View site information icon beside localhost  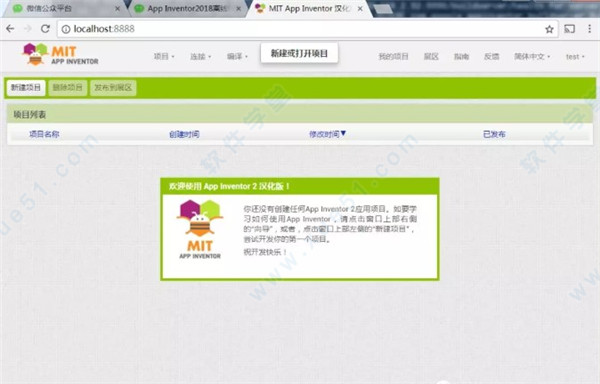click(x=66, y=29)
